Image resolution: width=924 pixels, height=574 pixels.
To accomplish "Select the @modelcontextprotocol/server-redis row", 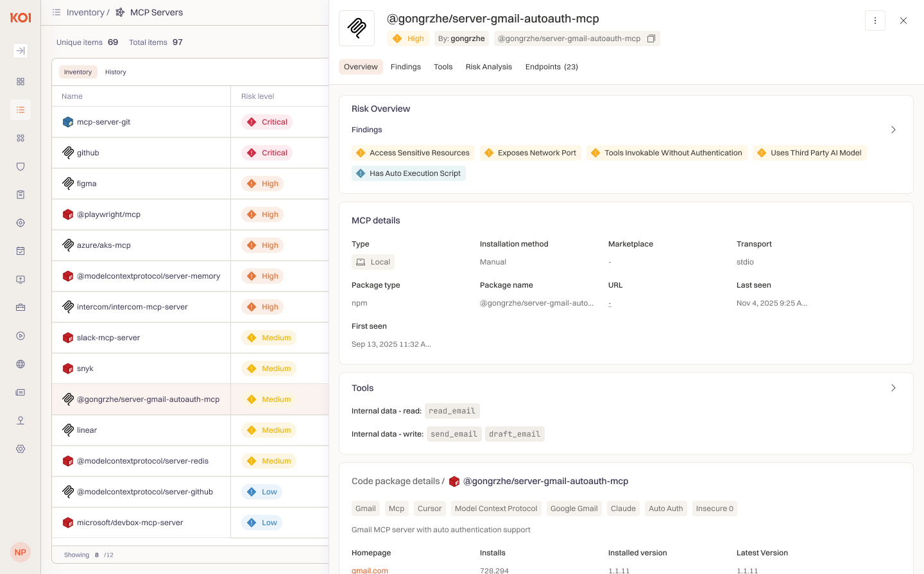I will pyautogui.click(x=191, y=461).
